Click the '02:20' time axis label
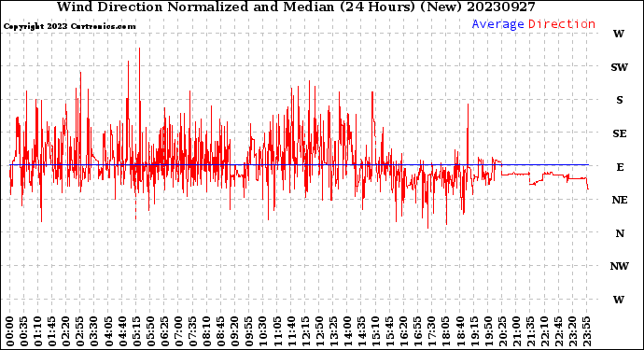The height and width of the screenshot is (350, 644). click(66, 331)
